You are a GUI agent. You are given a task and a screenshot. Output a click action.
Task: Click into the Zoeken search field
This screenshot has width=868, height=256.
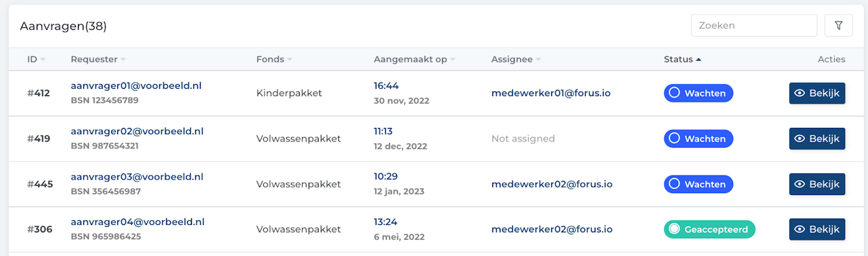coord(754,26)
